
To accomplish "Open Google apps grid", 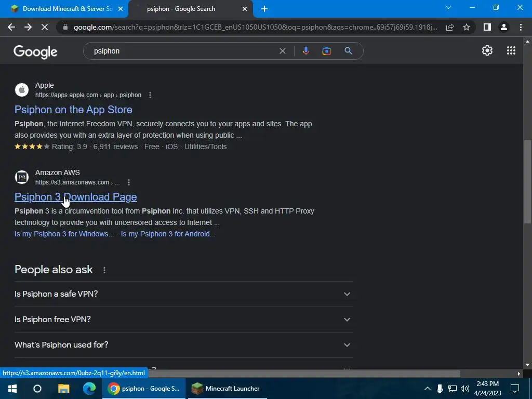I will pyautogui.click(x=511, y=50).
